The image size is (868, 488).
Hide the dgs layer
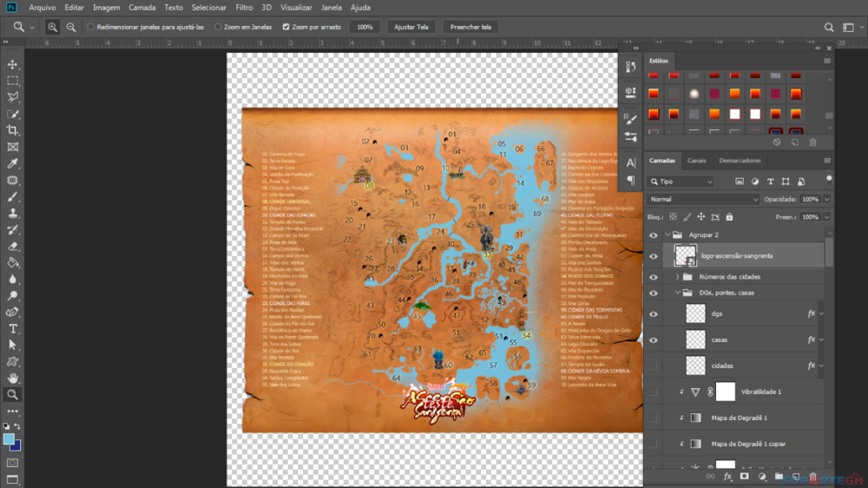654,314
